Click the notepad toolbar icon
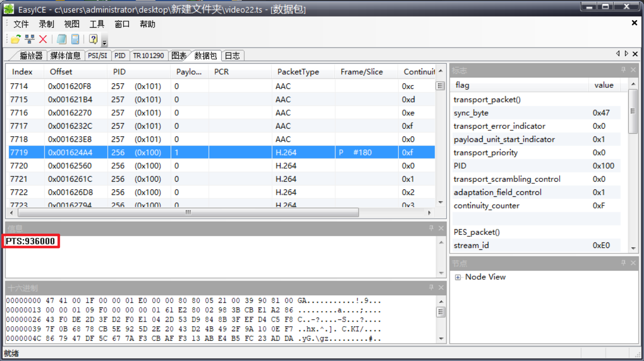 [x=62, y=39]
